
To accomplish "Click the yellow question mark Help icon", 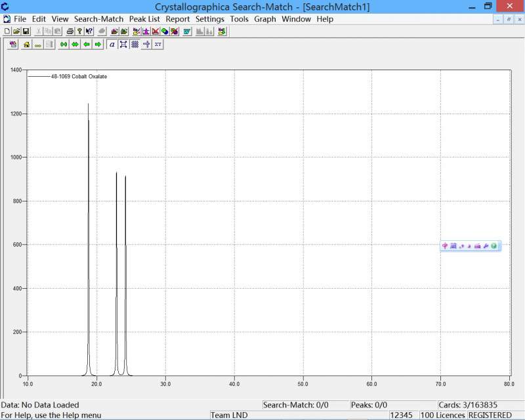I will pyautogui.click(x=79, y=31).
